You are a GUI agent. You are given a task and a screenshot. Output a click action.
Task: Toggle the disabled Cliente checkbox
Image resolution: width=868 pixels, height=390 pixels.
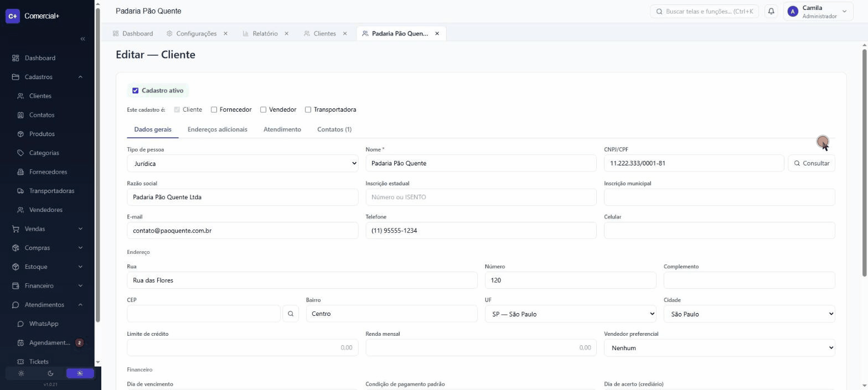(177, 110)
